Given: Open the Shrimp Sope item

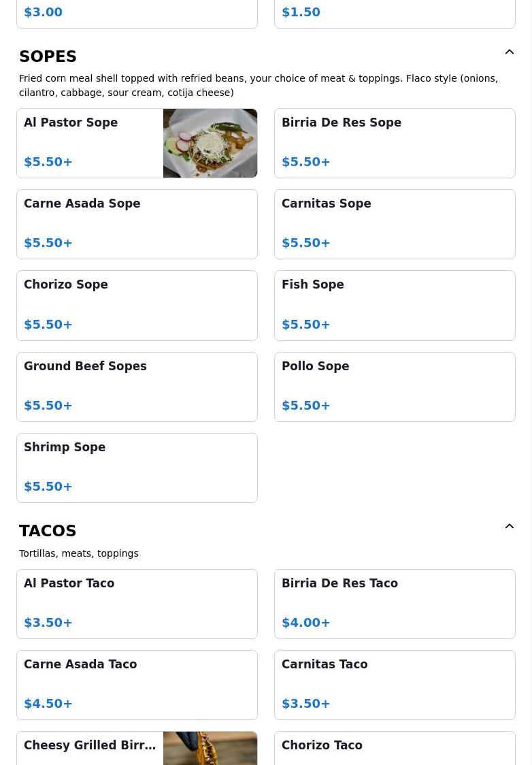Looking at the screenshot, I should click(x=137, y=468).
